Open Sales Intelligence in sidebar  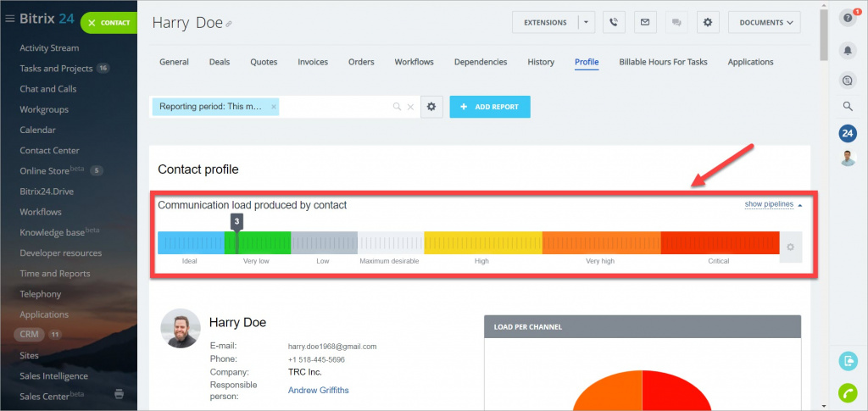click(53, 376)
